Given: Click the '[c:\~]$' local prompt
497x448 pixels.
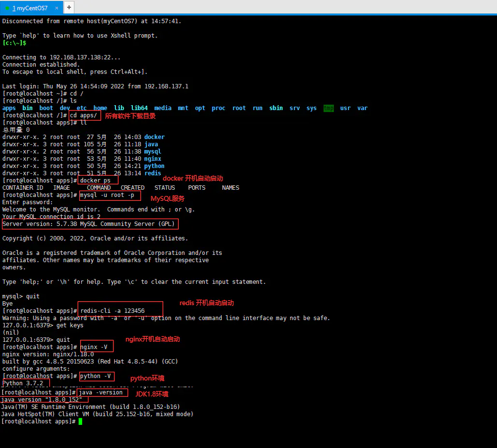Looking at the screenshot, I should pos(14,43).
